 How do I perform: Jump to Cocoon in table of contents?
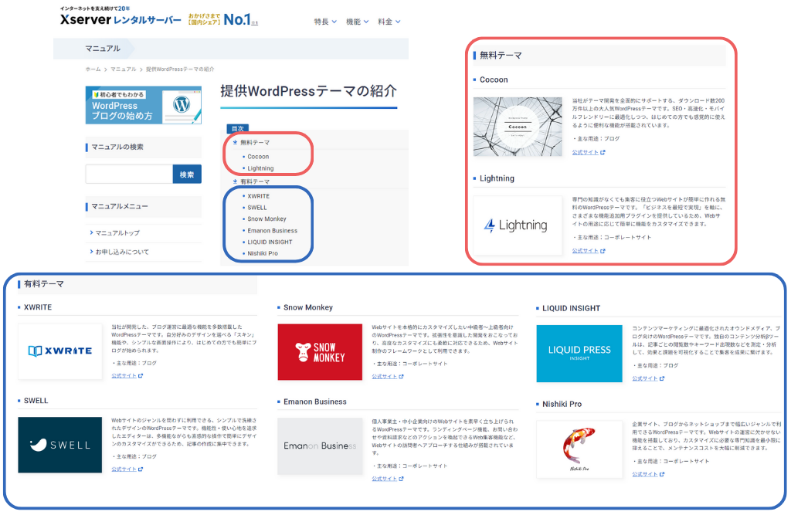tap(258, 157)
